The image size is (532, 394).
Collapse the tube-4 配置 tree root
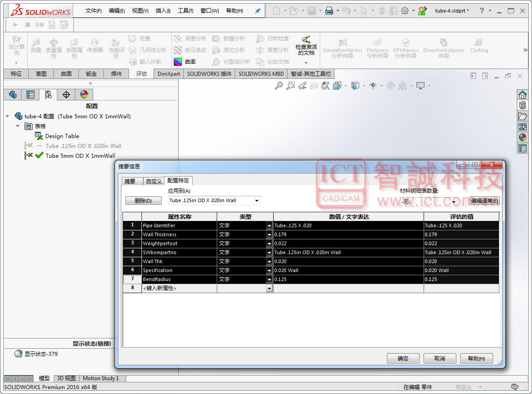tap(8, 116)
